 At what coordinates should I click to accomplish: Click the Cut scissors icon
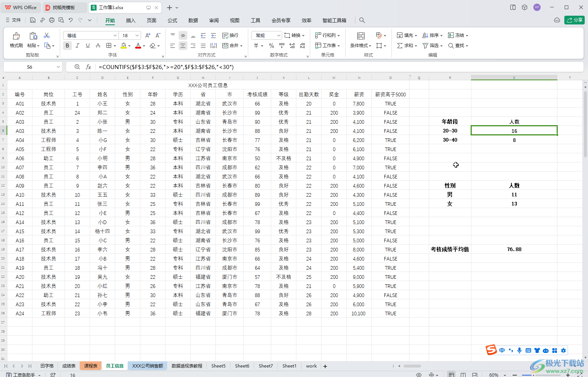(47, 35)
